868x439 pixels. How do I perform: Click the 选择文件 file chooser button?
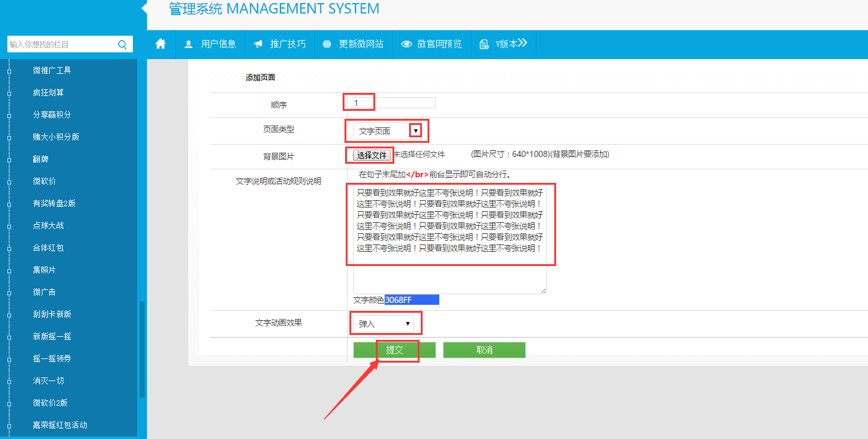pyautogui.click(x=372, y=155)
